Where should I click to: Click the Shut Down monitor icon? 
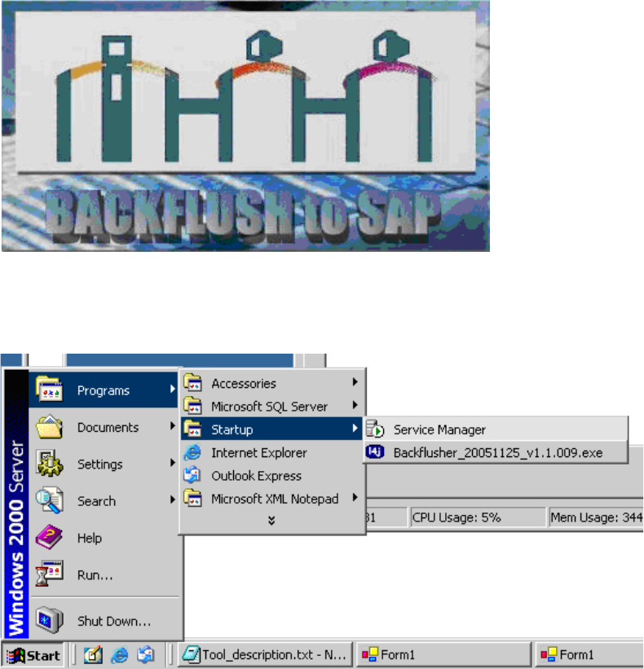coord(50,620)
